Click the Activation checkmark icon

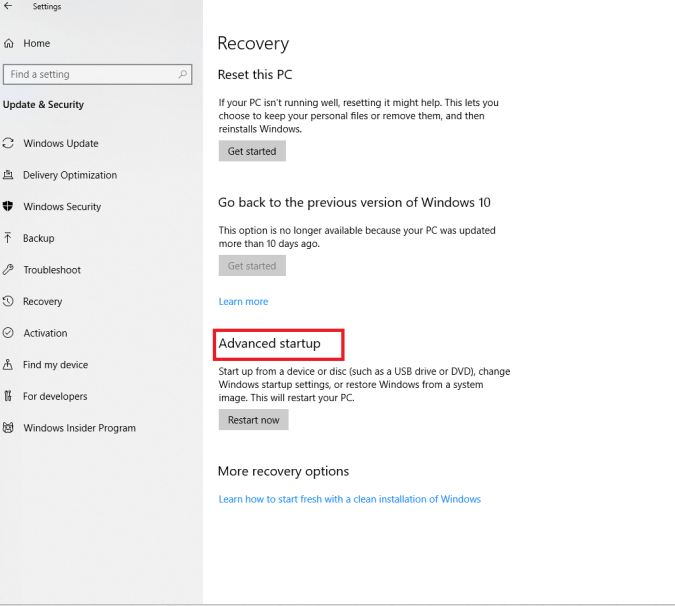pos(8,333)
